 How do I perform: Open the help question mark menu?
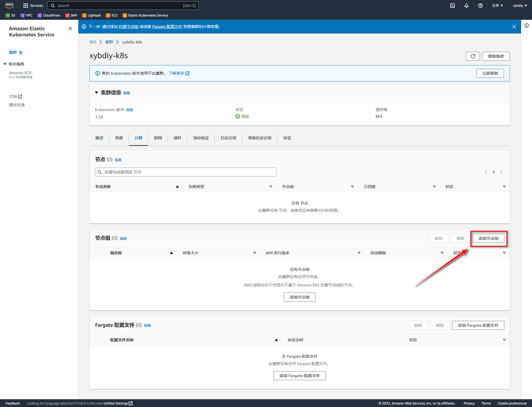tap(481, 6)
